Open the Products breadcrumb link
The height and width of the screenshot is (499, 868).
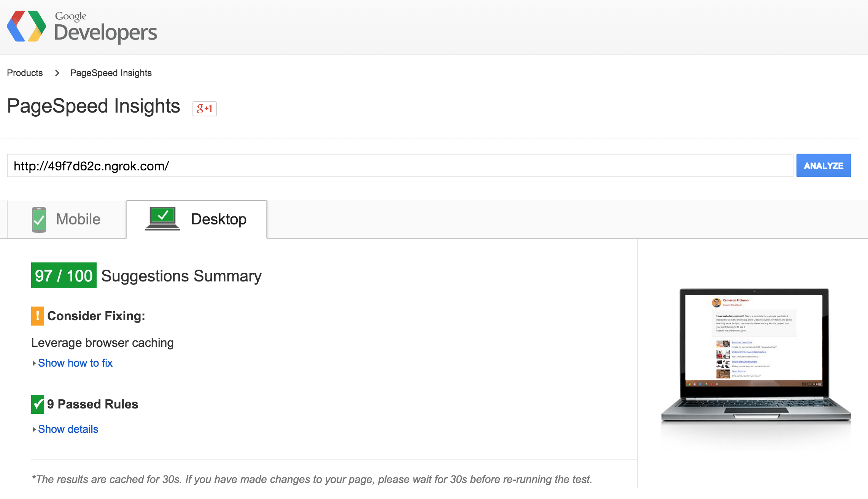pos(25,73)
